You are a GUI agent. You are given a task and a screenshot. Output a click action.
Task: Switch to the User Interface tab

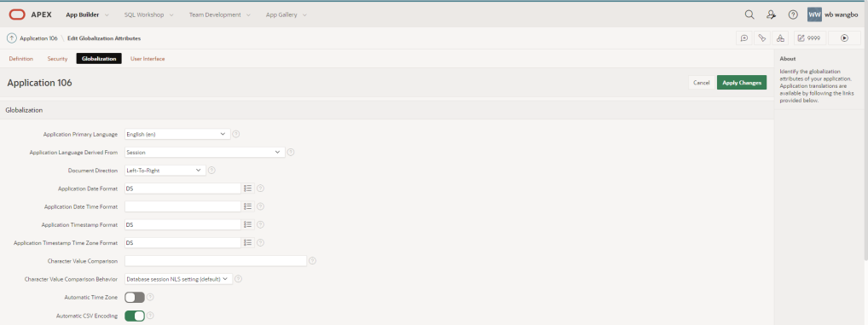point(148,59)
